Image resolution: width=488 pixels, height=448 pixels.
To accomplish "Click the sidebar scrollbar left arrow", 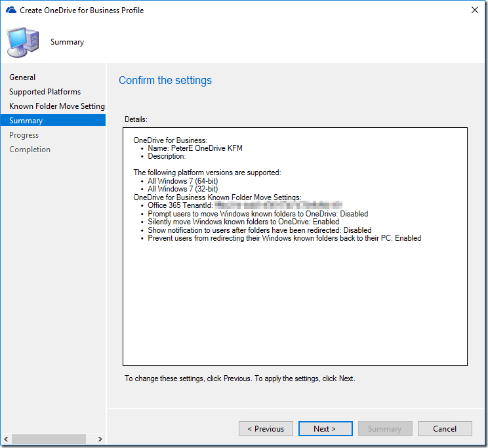I will pyautogui.click(x=6, y=439).
